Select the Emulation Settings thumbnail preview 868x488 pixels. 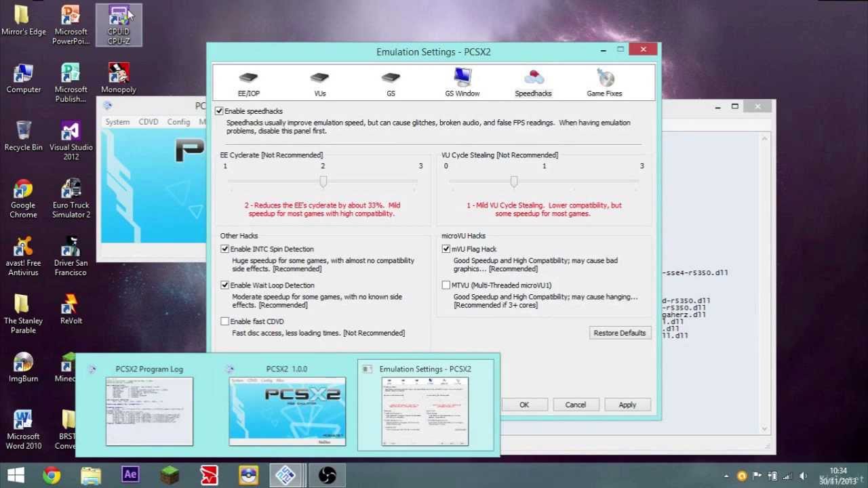[x=425, y=405]
